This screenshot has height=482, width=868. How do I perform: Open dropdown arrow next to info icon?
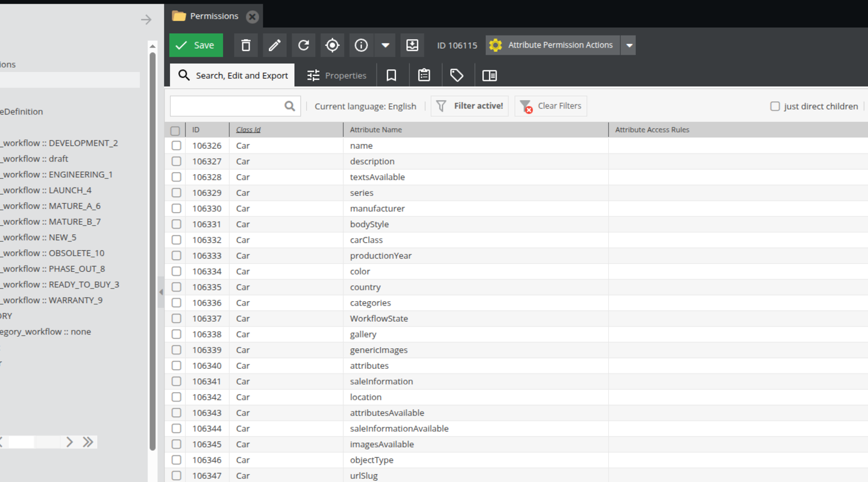[385, 45]
